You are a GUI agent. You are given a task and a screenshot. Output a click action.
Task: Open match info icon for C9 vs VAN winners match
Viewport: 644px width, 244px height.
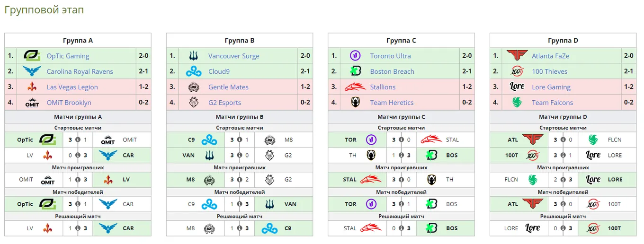(239, 204)
